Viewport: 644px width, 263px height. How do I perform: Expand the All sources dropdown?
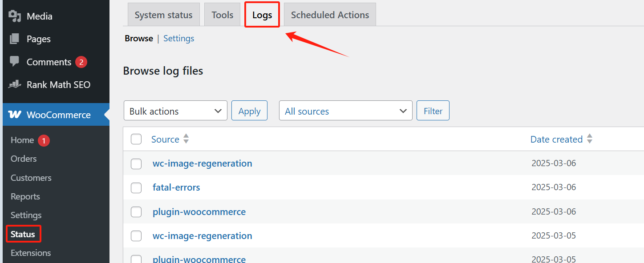[x=345, y=111]
